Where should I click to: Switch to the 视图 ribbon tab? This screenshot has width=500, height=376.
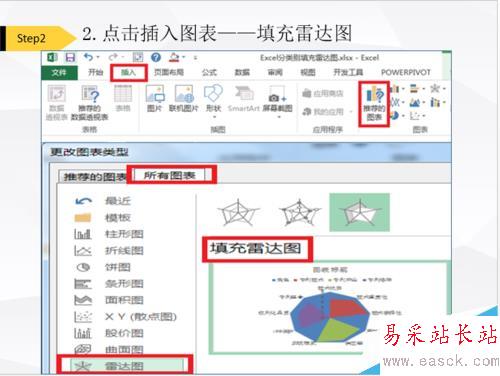(x=308, y=72)
